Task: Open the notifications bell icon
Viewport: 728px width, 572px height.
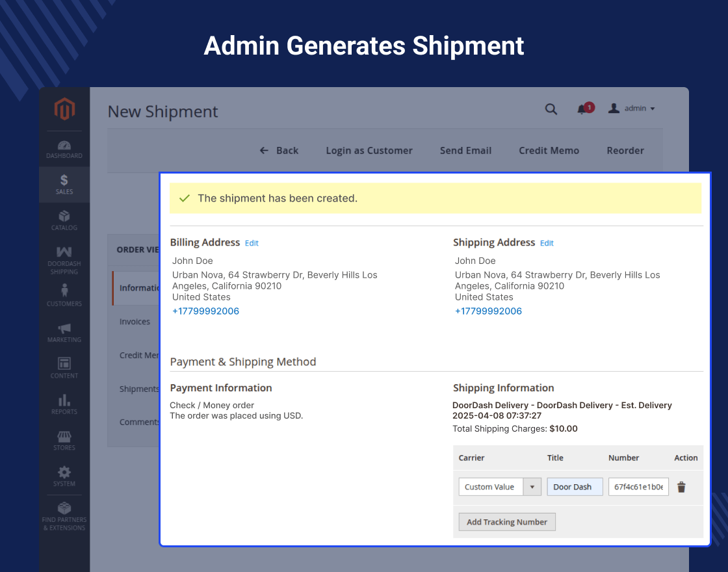Action: point(581,110)
